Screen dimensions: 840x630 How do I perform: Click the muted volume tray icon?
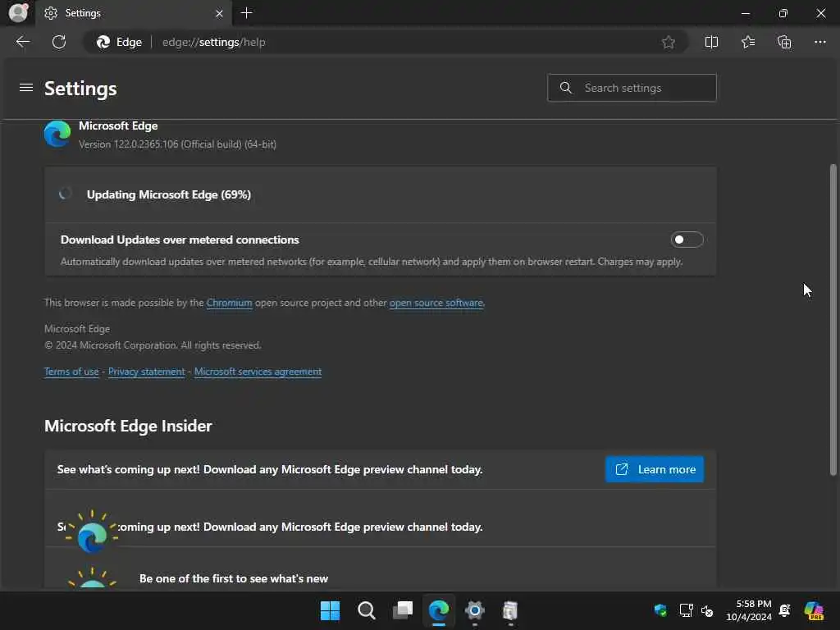click(x=707, y=610)
